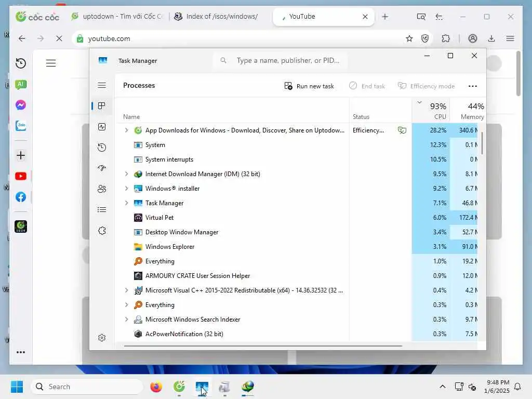Click Task Manager more options ellipsis

[x=473, y=86]
